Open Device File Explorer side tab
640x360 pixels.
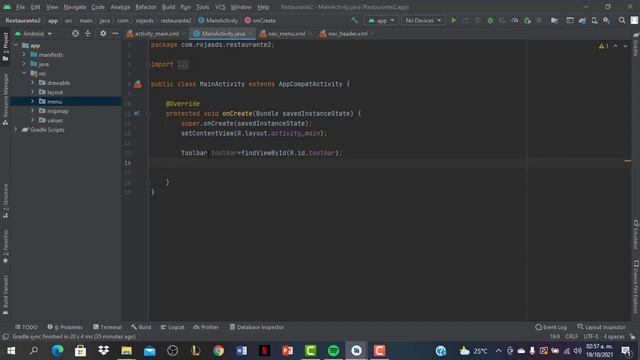coord(636,287)
